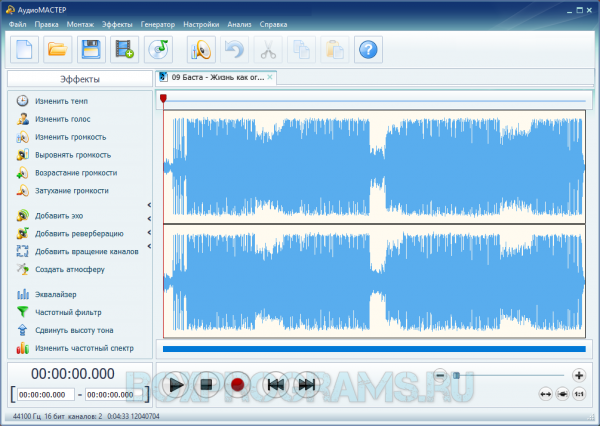Open the Анализ menu
This screenshot has width=600, height=426.
pyautogui.click(x=239, y=24)
